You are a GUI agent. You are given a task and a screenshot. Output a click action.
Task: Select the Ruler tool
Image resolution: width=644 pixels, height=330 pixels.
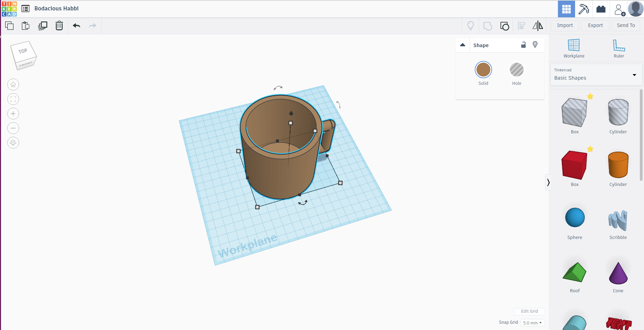pos(619,48)
